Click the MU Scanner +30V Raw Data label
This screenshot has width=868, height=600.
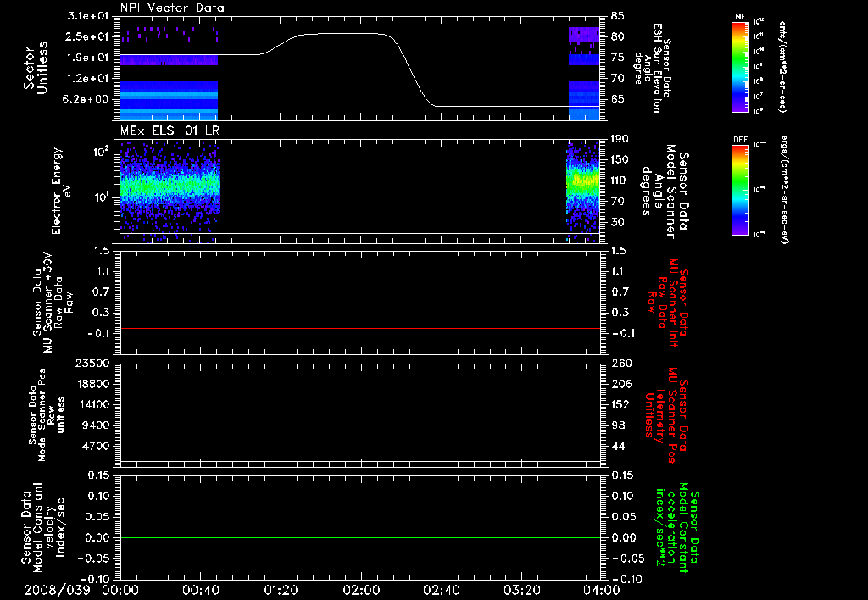[53, 303]
